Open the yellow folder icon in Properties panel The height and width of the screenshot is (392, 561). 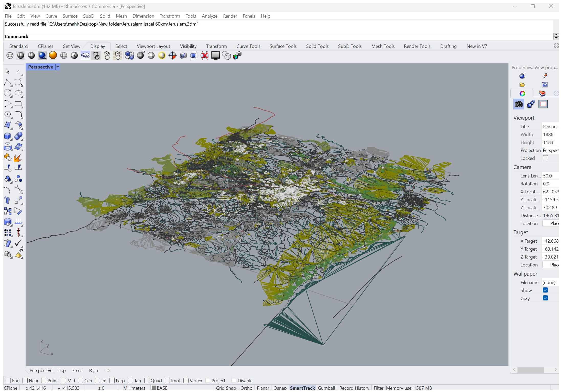tap(522, 85)
